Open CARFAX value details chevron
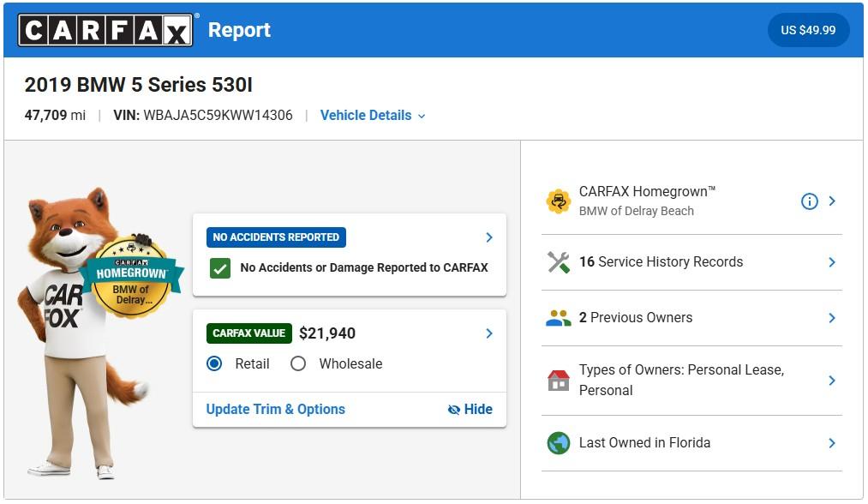 [488, 333]
